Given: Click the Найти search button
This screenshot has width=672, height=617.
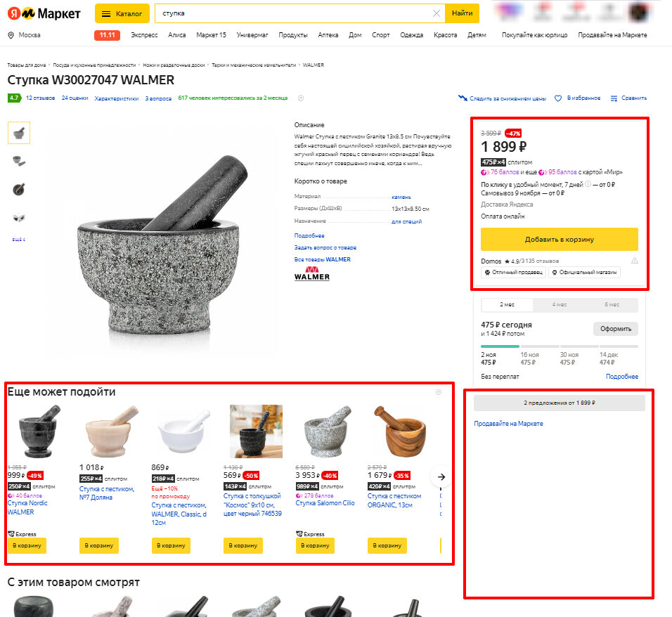Looking at the screenshot, I should point(462,13).
